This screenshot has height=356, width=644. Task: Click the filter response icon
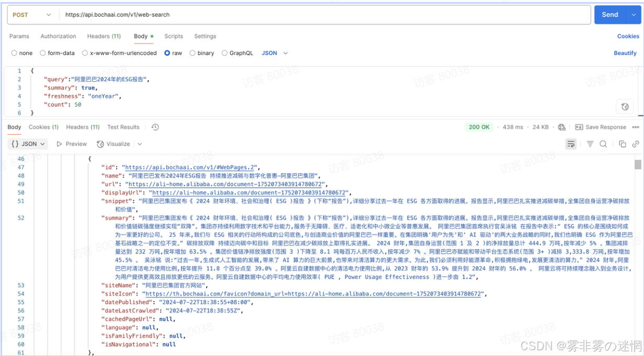[590, 144]
